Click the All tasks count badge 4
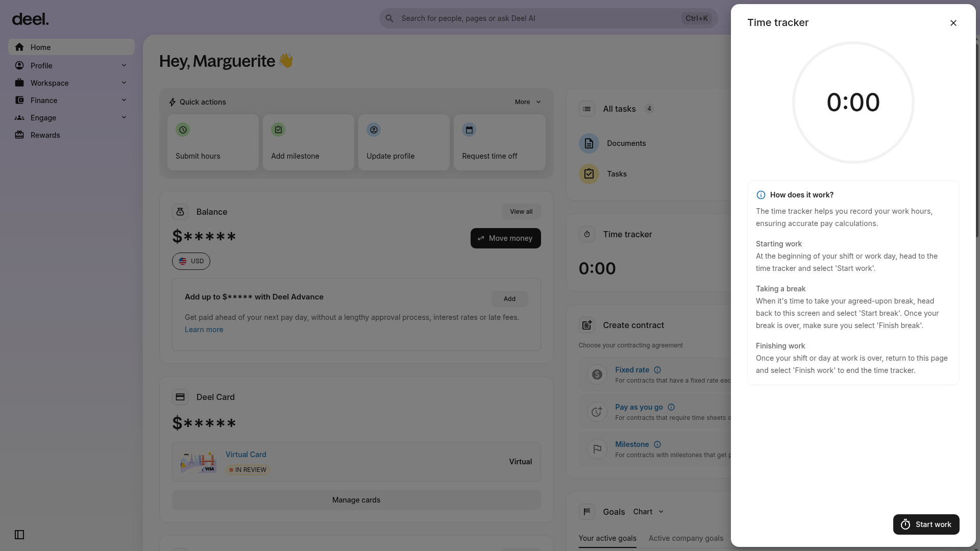The height and width of the screenshot is (551, 980). pos(649,109)
